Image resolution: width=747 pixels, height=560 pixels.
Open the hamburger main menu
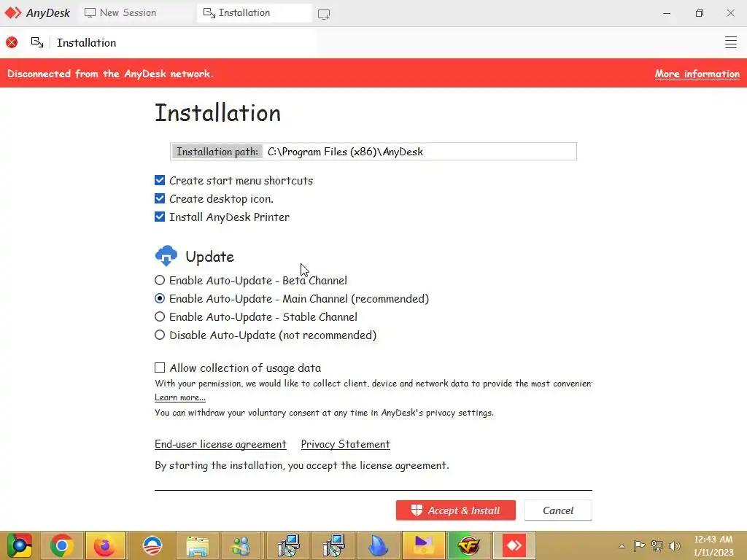pyautogui.click(x=731, y=42)
